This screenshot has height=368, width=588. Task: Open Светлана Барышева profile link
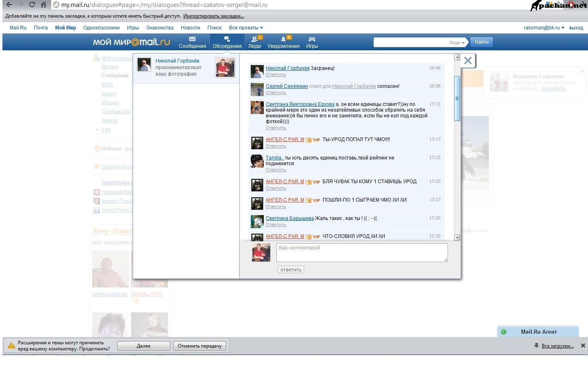tap(290, 218)
